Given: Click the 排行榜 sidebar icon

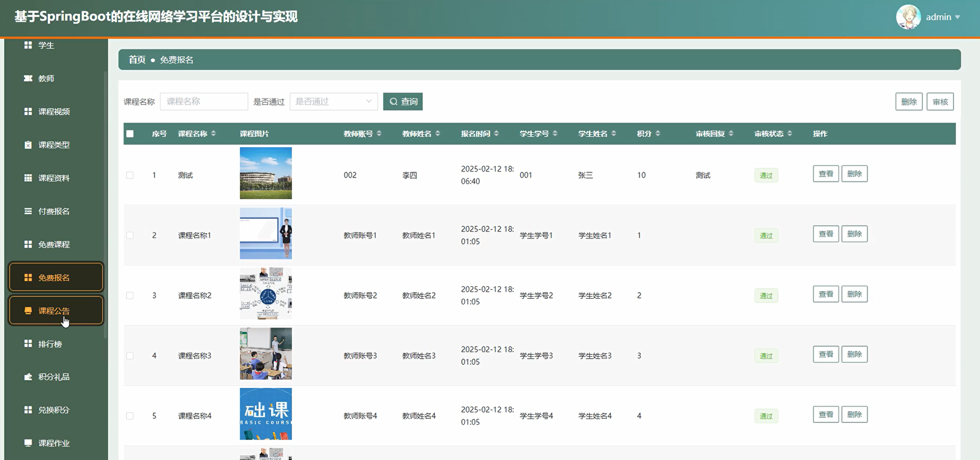Looking at the screenshot, I should point(28,343).
